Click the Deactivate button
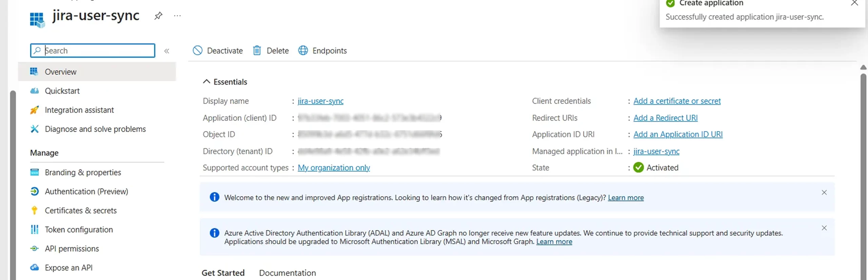Screen dimensions: 868x280 pyautogui.click(x=218, y=50)
